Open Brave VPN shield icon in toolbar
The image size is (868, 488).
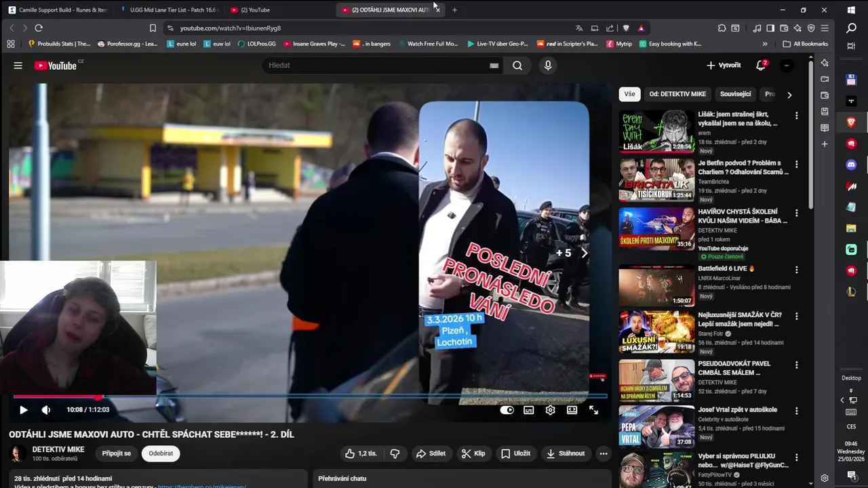(x=811, y=28)
